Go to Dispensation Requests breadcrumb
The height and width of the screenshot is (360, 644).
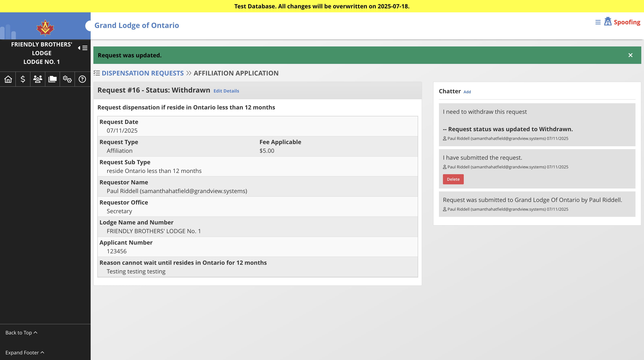click(143, 73)
